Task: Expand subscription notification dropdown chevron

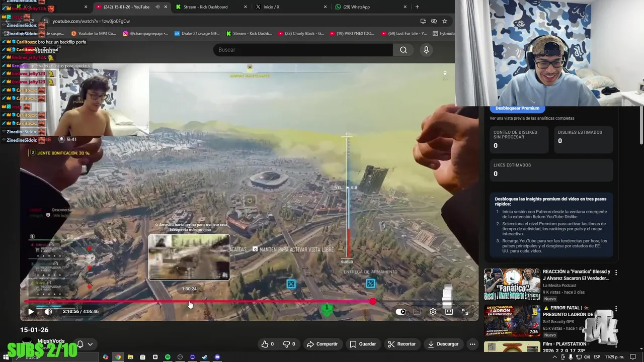Action: (90, 344)
